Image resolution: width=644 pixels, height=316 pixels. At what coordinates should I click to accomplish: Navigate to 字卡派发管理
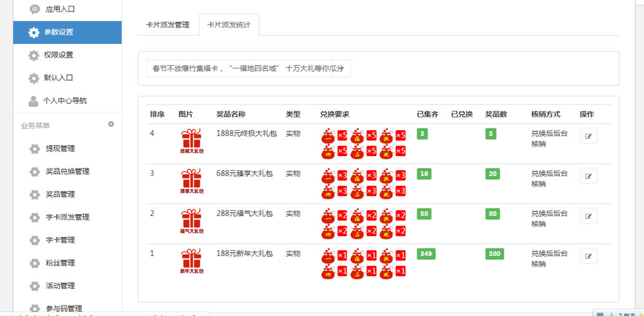[67, 217]
